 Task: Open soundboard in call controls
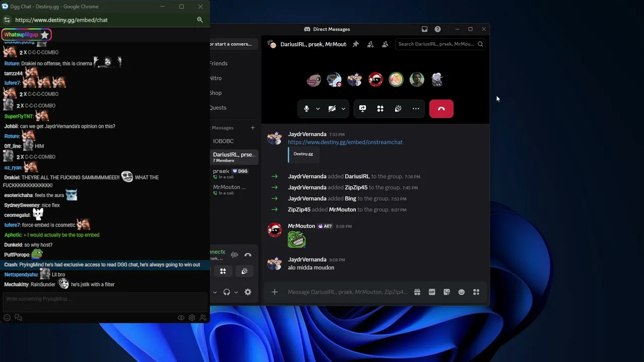398,109
